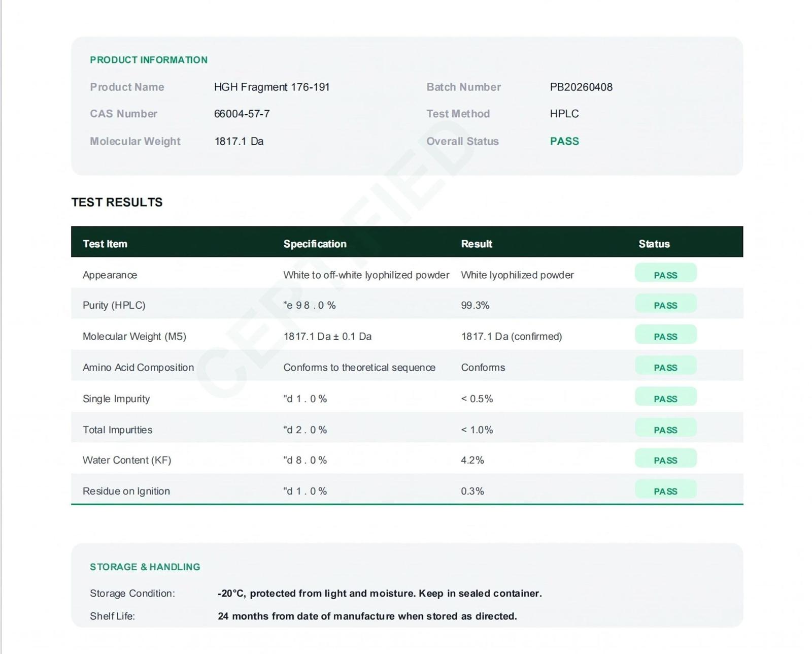The height and width of the screenshot is (654, 812).
Task: Click the "Status" column header
Action: coord(654,244)
